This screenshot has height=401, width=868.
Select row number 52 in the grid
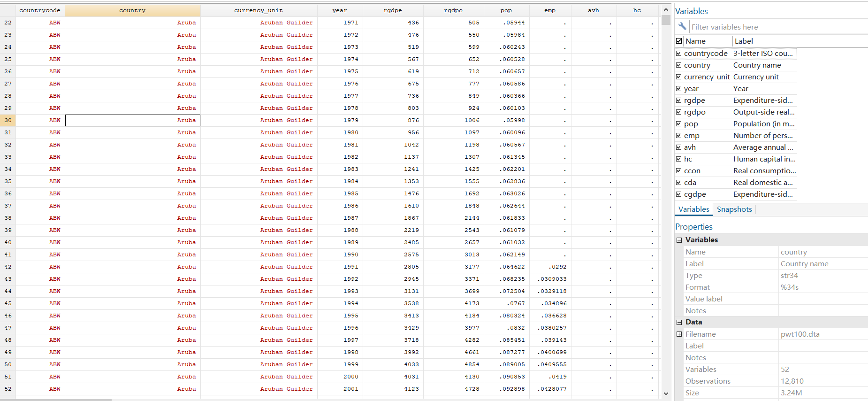point(8,389)
